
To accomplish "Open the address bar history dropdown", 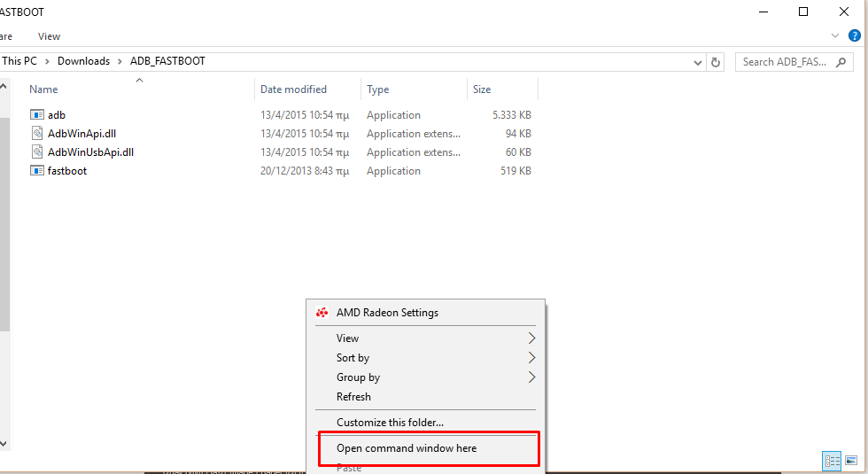I will click(698, 63).
